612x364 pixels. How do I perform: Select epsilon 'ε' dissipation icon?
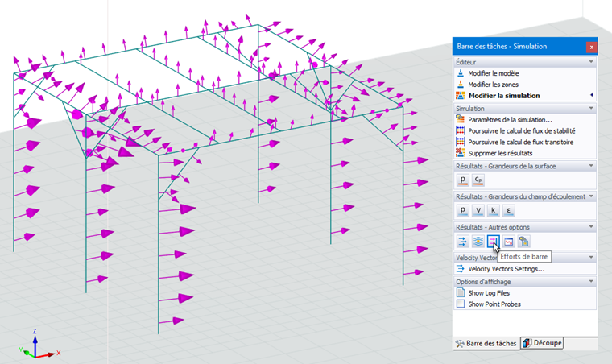(x=509, y=210)
